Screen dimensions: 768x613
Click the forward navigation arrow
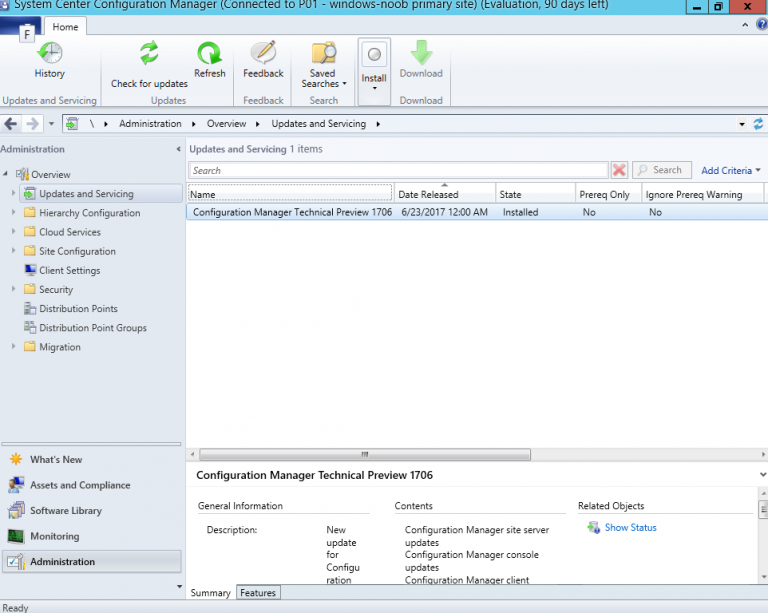[x=32, y=124]
